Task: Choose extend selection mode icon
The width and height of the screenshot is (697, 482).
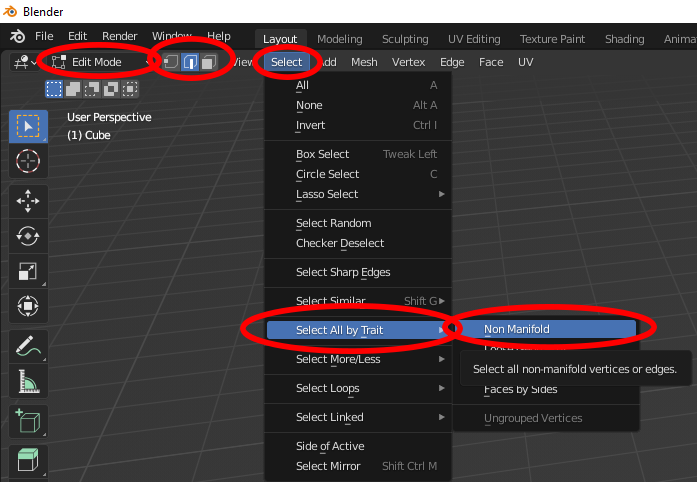Action: 73,89
